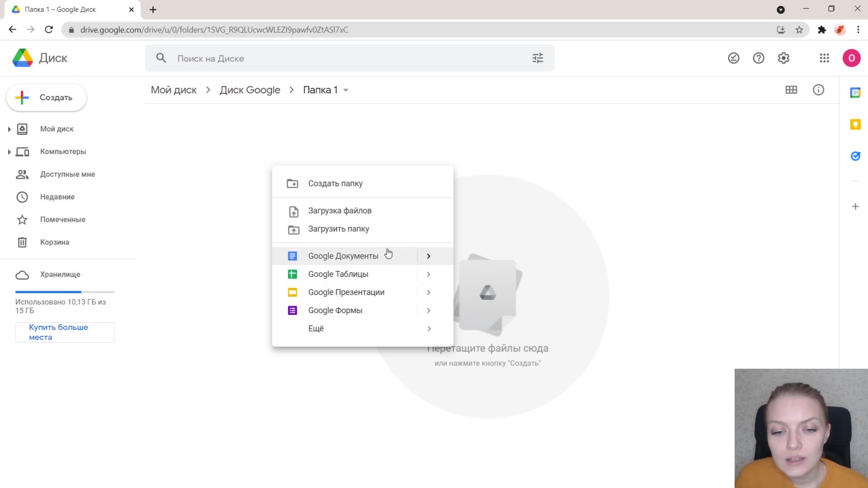868x488 pixels.
Task: Click the new folder icon in menu
Action: tap(292, 183)
